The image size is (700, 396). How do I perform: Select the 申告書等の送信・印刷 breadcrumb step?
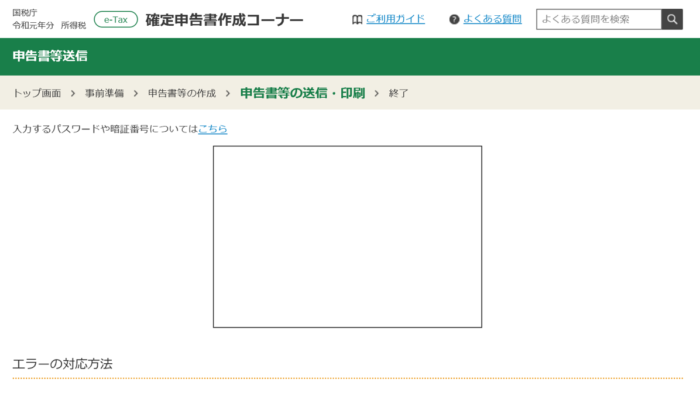pos(303,93)
